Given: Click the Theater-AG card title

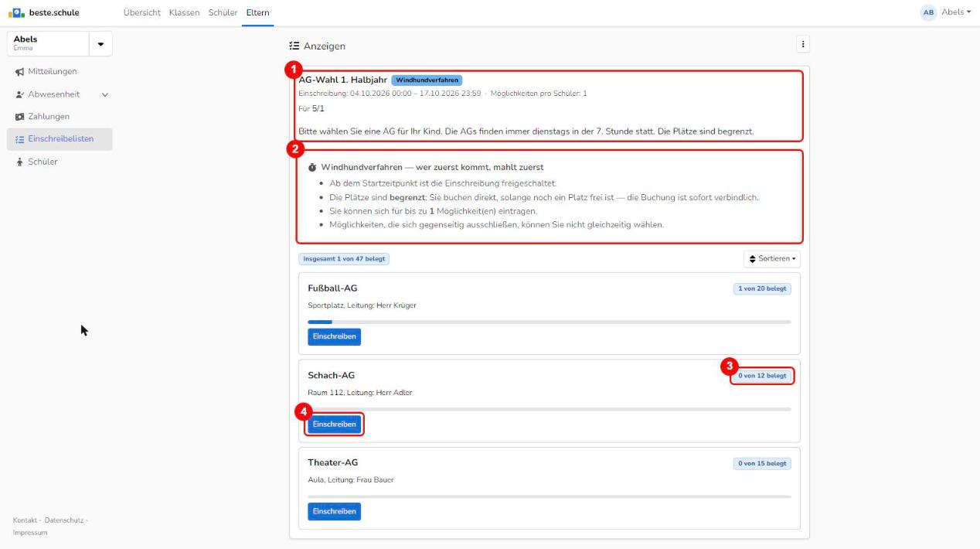Looking at the screenshot, I should click(332, 462).
